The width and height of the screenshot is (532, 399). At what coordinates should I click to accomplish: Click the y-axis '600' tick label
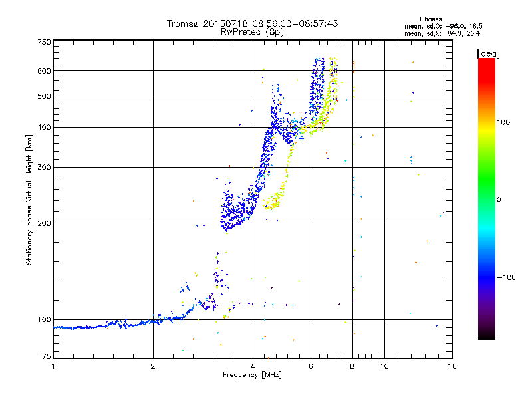pos(44,71)
